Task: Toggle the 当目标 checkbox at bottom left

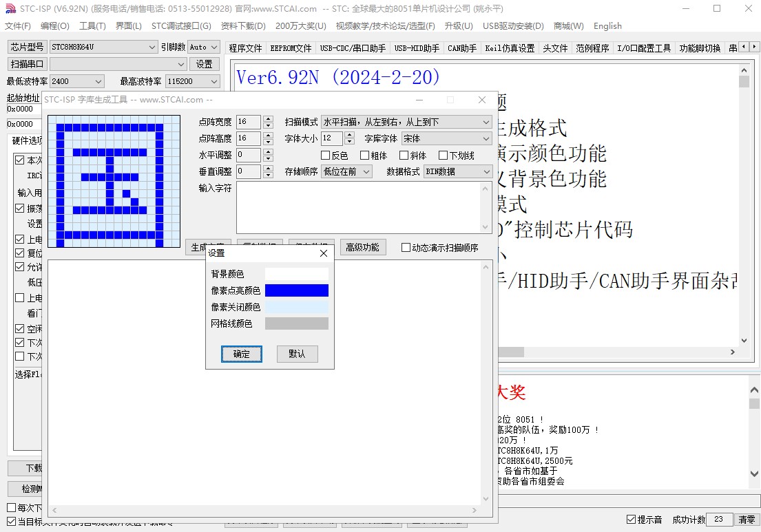Action: 12,521
